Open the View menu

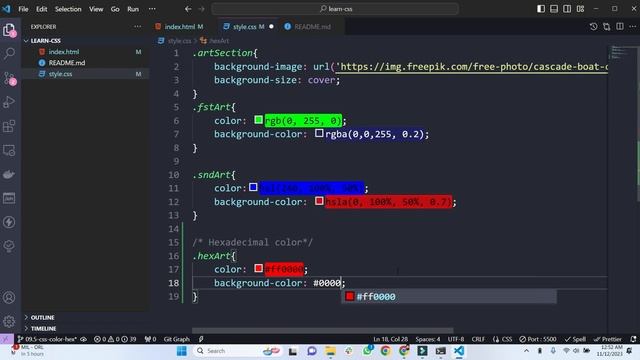pos(96,9)
